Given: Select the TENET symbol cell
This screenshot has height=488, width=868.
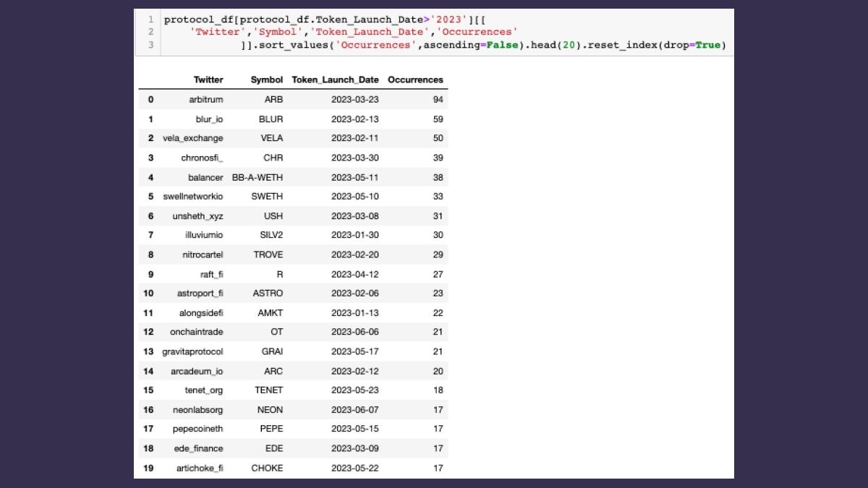Looking at the screenshot, I should coord(269,390).
